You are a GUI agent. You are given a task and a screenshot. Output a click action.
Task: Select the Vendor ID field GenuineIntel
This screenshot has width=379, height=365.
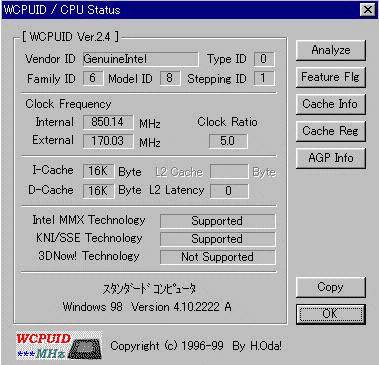(140, 59)
